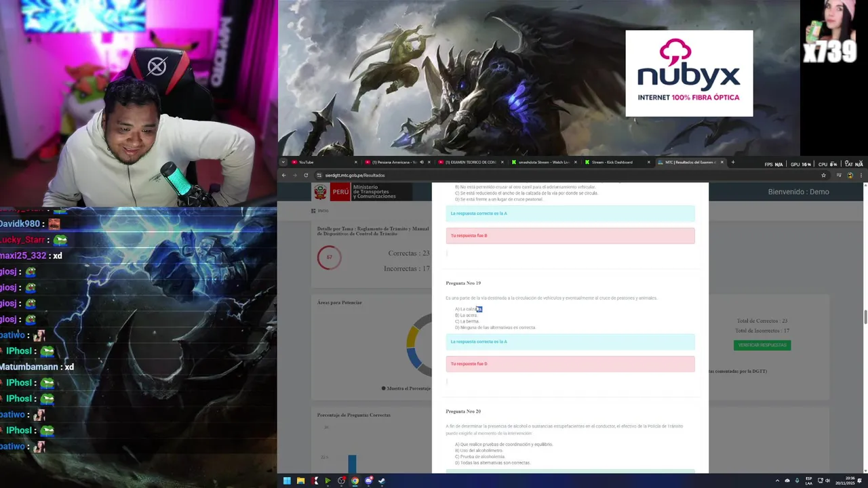Image resolution: width=868 pixels, height=488 pixels.
Task: Click the nubyx internet fibra óptica banner
Action: [x=689, y=73]
